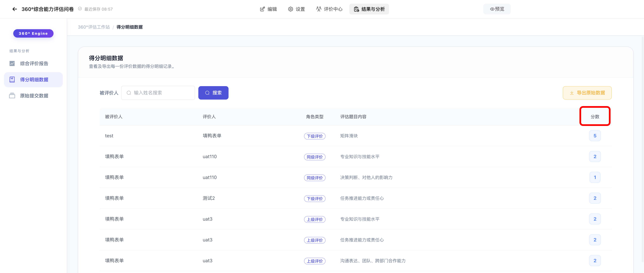Viewport: 644px width, 273px height.
Task: Click the 得分明细数据 book icon
Action: pyautogui.click(x=12, y=80)
